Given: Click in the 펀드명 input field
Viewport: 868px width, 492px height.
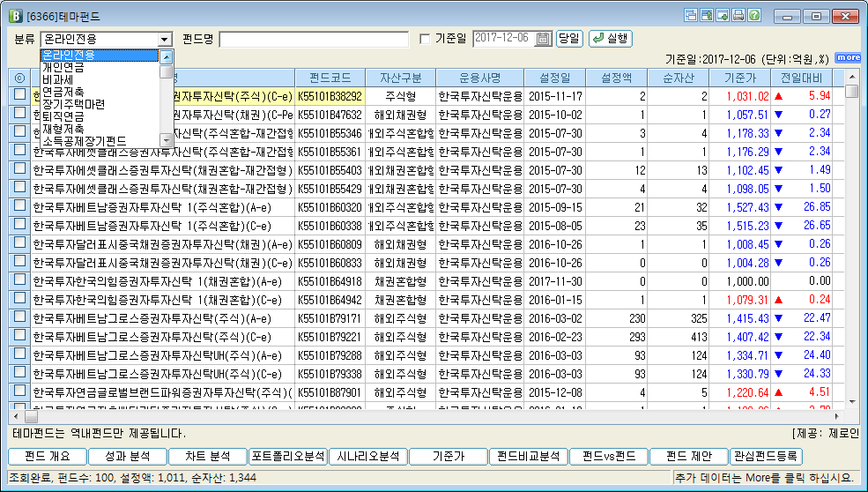Looking at the screenshot, I should coord(314,40).
